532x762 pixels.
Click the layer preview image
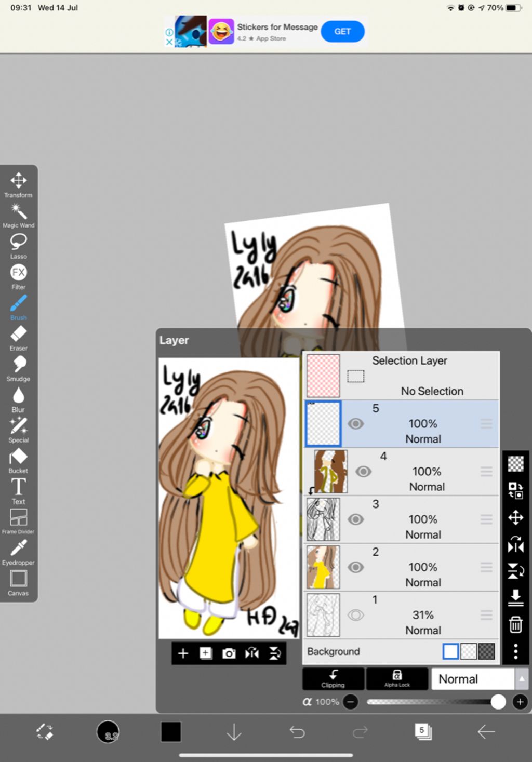pos(229,498)
